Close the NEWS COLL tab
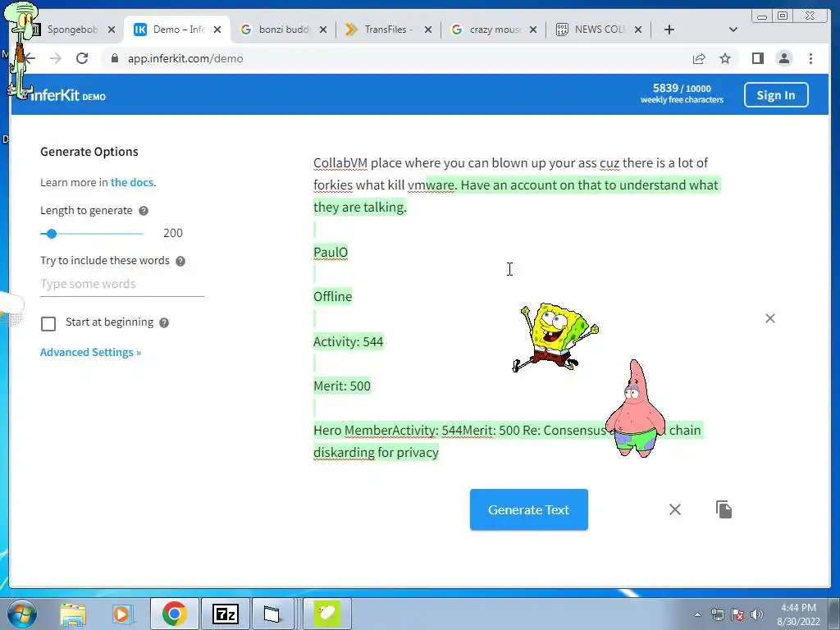Screen dimensions: 840x630 pyautogui.click(x=638, y=30)
